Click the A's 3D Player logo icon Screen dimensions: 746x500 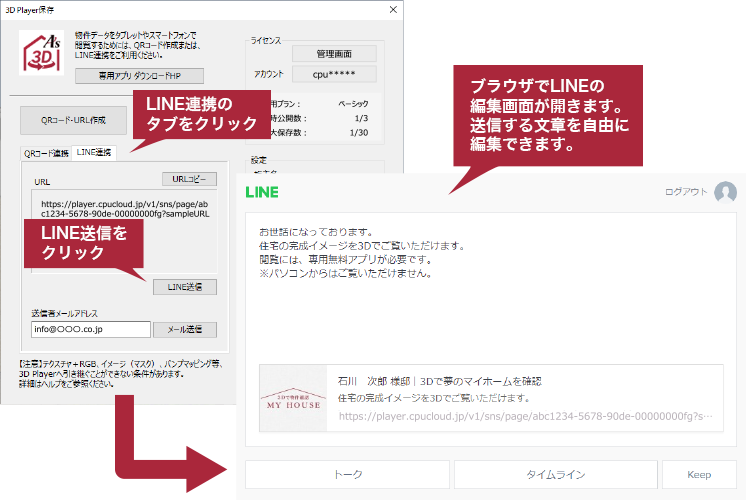pos(41,53)
